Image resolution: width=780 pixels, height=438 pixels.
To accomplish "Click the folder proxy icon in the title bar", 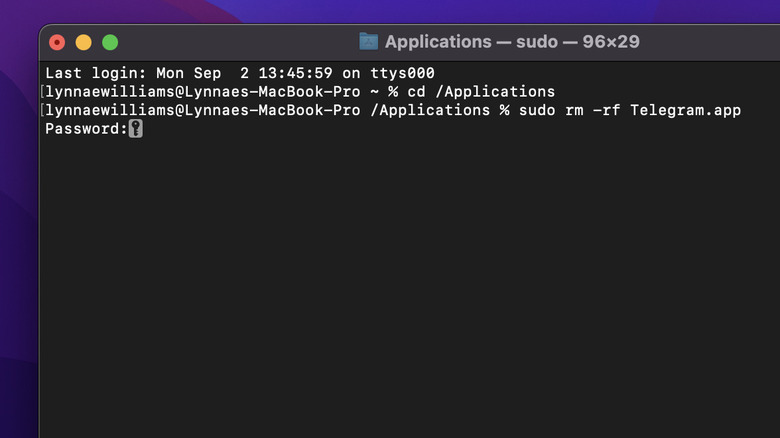I will pyautogui.click(x=369, y=42).
